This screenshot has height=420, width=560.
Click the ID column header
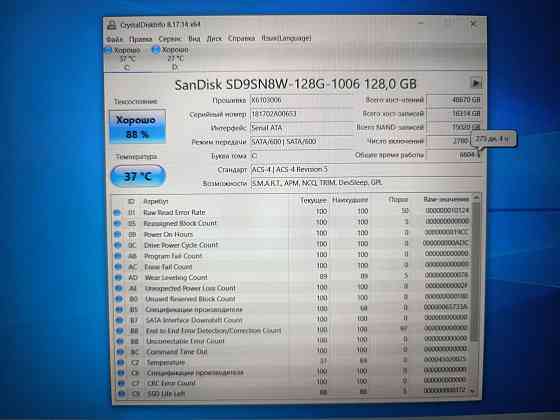click(x=131, y=202)
